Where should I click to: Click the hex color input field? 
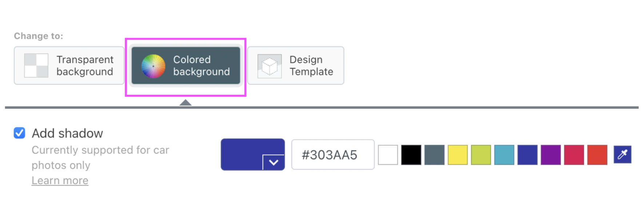(x=333, y=154)
